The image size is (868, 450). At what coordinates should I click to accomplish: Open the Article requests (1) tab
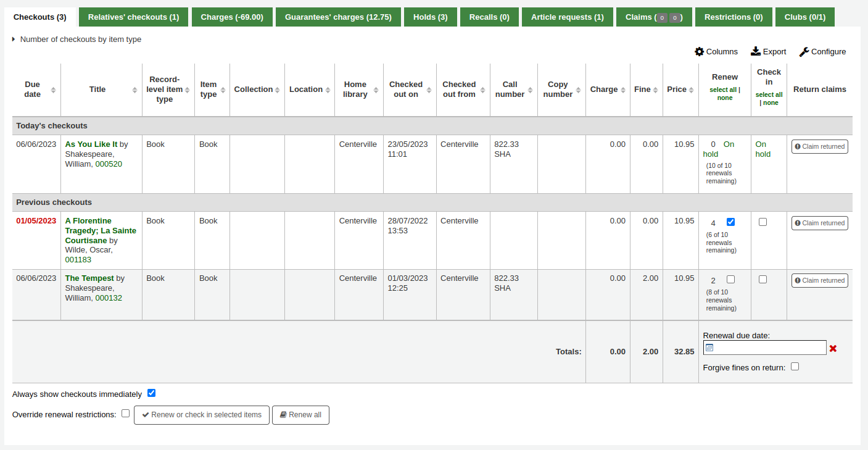point(567,17)
